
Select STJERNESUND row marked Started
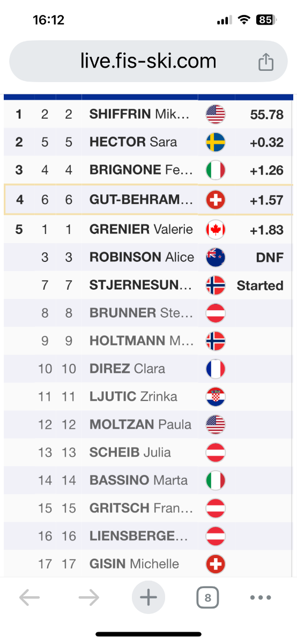pyautogui.click(x=148, y=286)
